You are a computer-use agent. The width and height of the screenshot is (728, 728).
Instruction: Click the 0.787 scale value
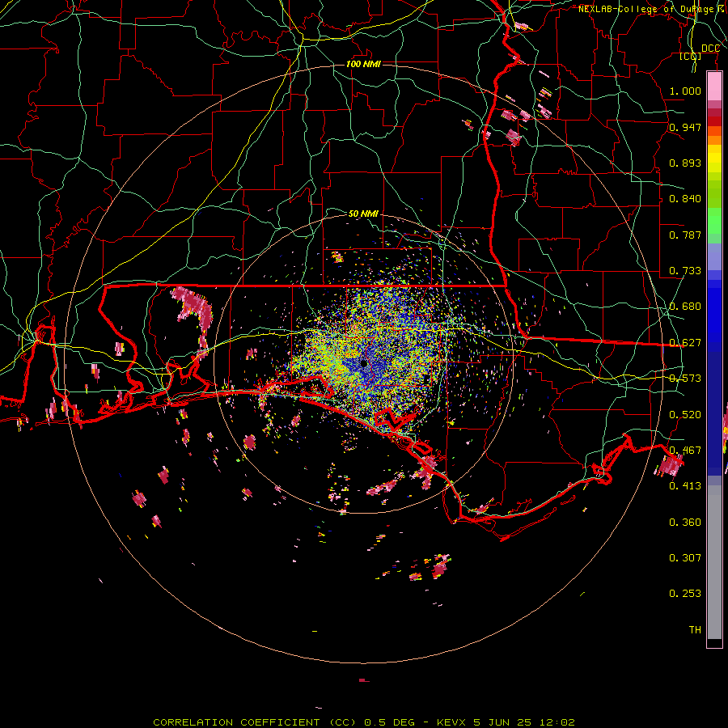(685, 235)
